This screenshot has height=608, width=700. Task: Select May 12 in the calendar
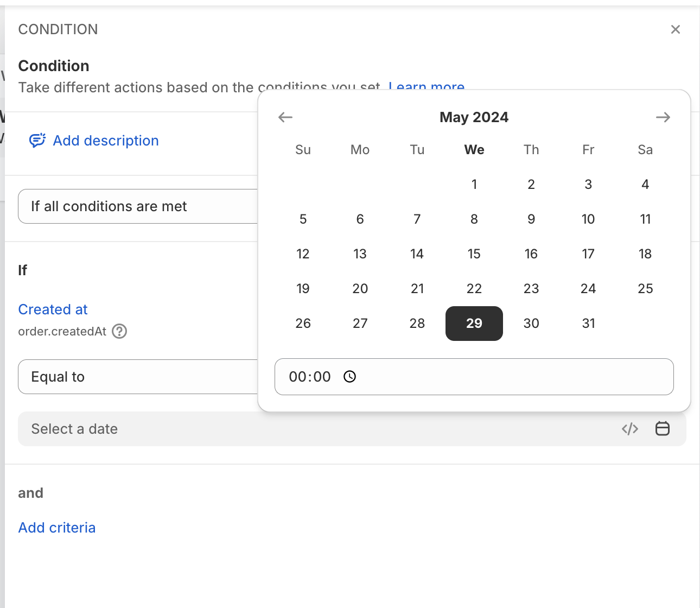[x=303, y=254]
